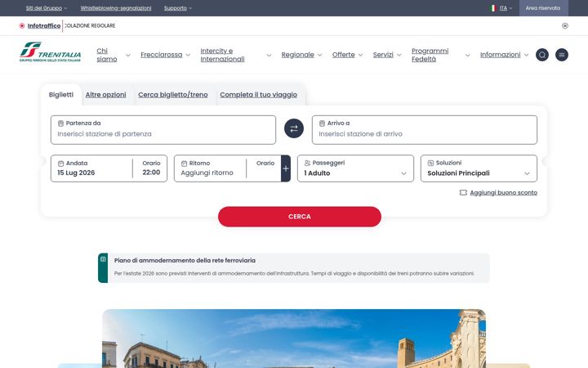Screen dimensions: 588x368
Task: Click the Chi siamo menu label
Action: point(107,55)
